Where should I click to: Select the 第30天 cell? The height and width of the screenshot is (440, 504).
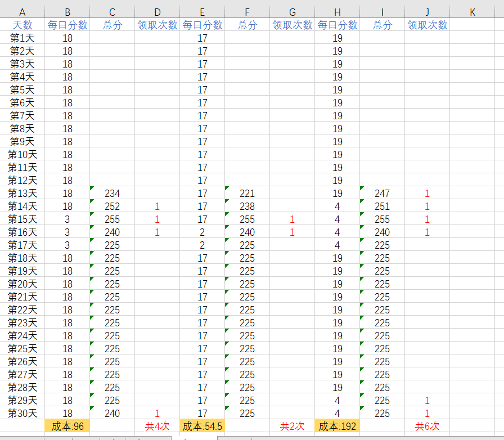coord(22,413)
